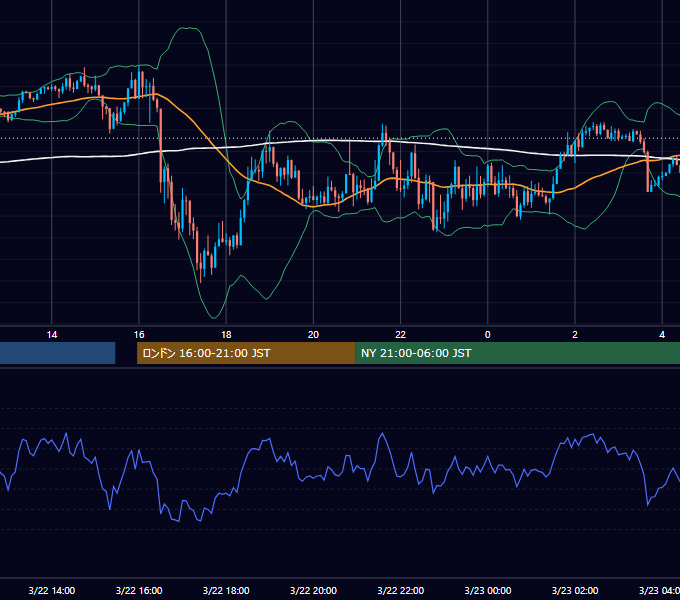The image size is (680, 600).
Task: Click the 20 hour label on price chart axis
Action: tap(313, 335)
